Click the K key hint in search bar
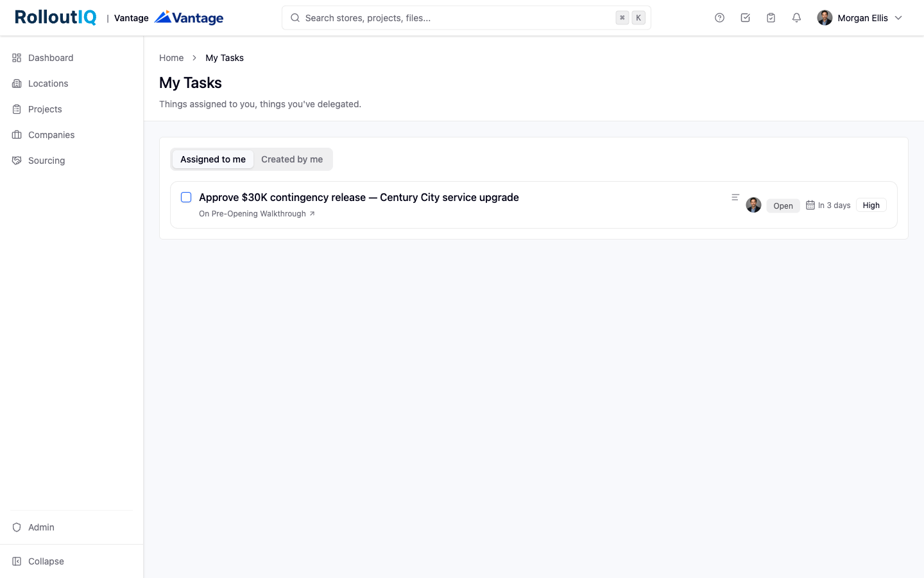This screenshot has height=578, width=924. click(638, 18)
